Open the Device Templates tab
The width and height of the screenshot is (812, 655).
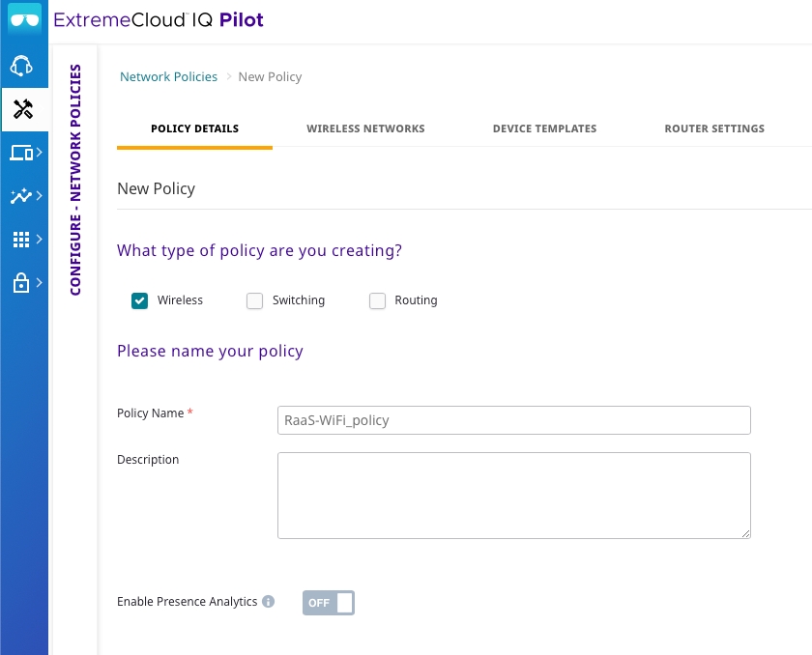point(544,128)
